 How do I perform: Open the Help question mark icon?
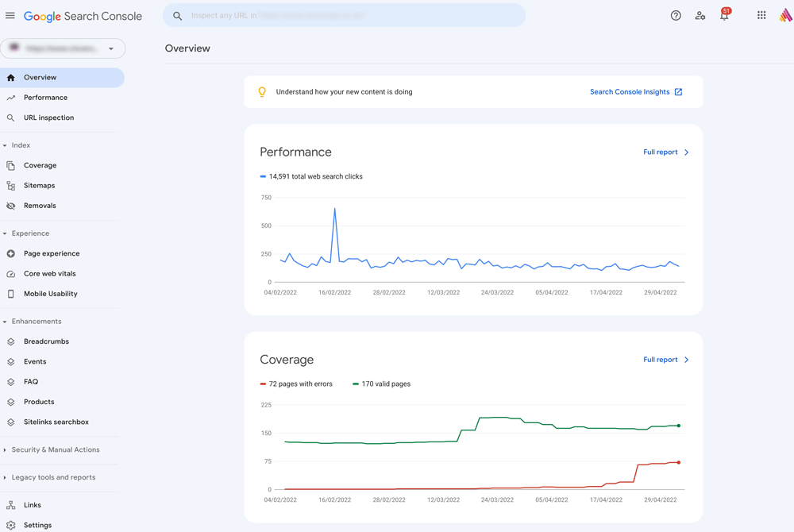tap(676, 16)
